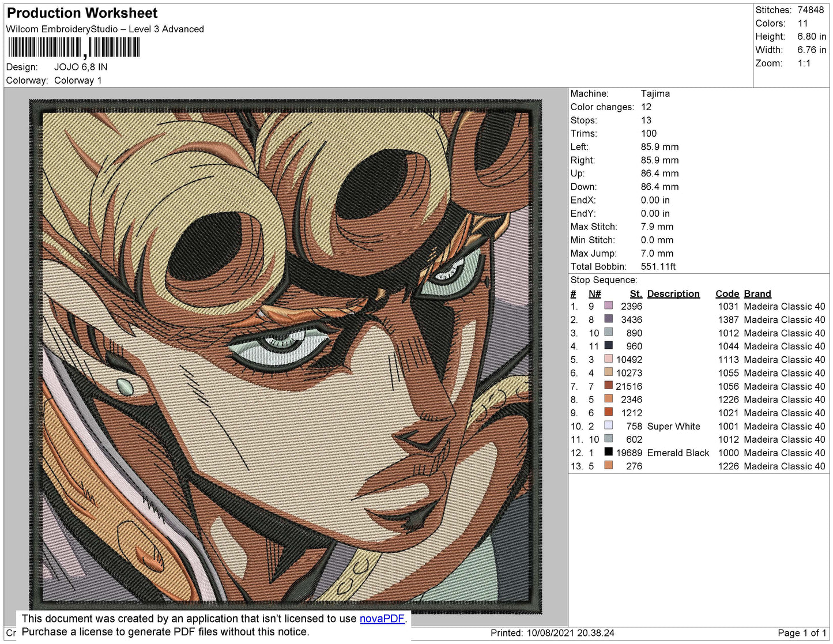Select color swatch for stop 13 code 1226
The image size is (833, 644).
608,465
